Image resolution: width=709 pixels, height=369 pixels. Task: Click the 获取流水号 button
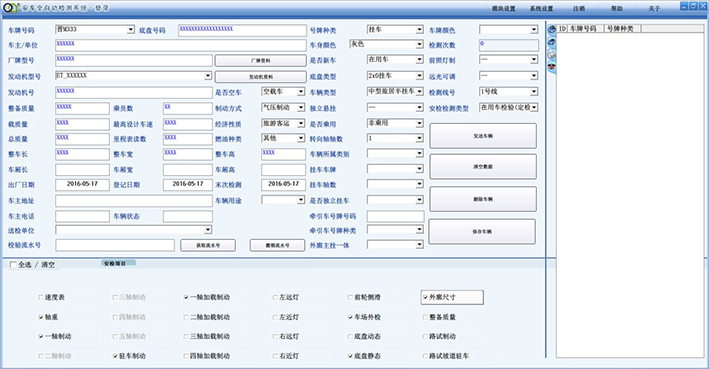[208, 245]
